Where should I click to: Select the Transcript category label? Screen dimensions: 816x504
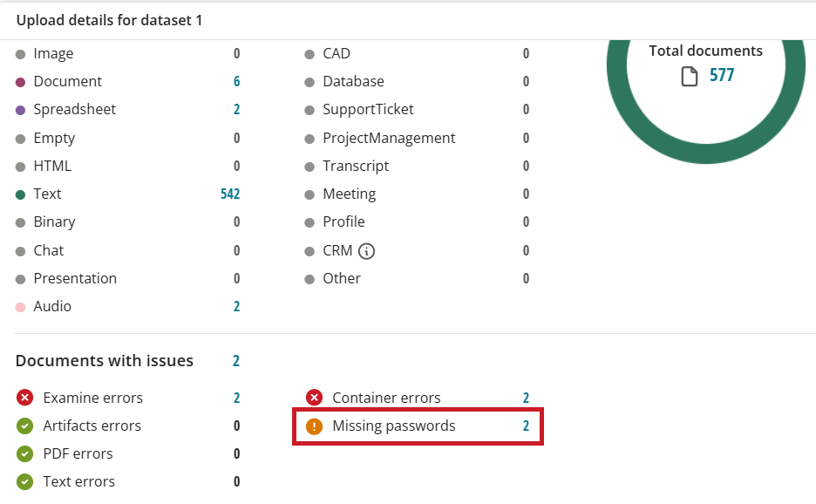(x=356, y=166)
